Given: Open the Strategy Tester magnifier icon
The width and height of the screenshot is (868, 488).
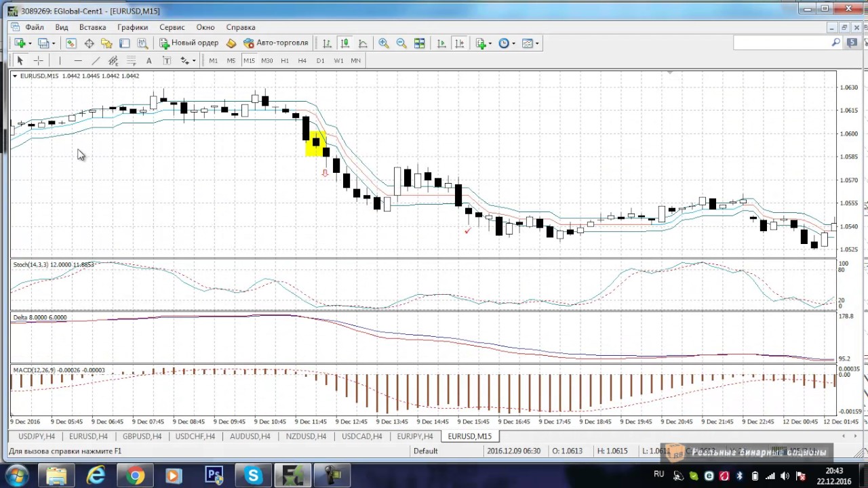Looking at the screenshot, I should (142, 43).
